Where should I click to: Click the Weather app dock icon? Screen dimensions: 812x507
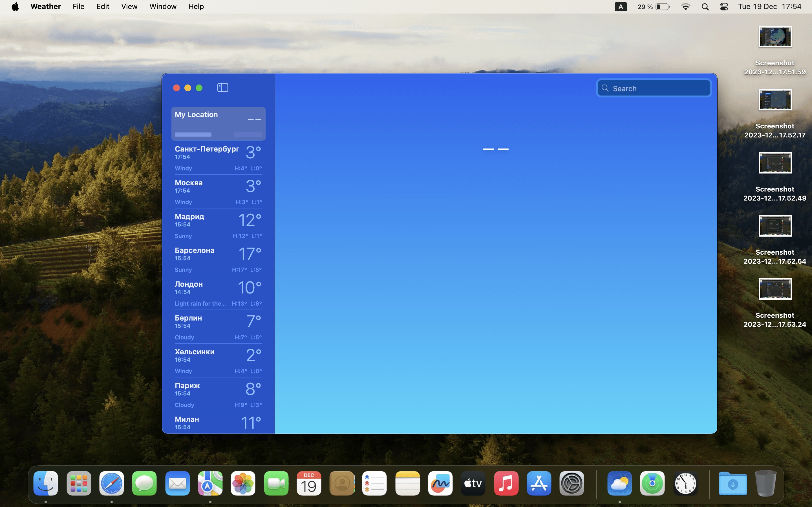[619, 484]
